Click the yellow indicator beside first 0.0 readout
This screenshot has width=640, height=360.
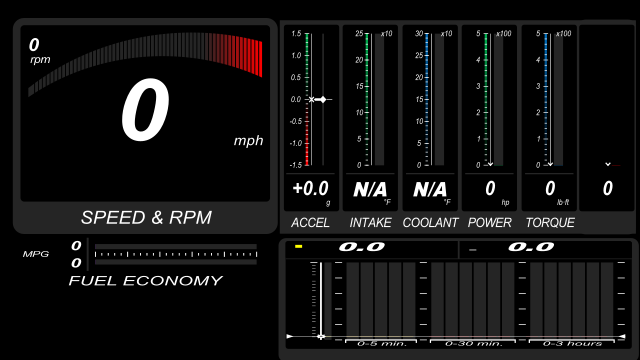[x=298, y=246]
